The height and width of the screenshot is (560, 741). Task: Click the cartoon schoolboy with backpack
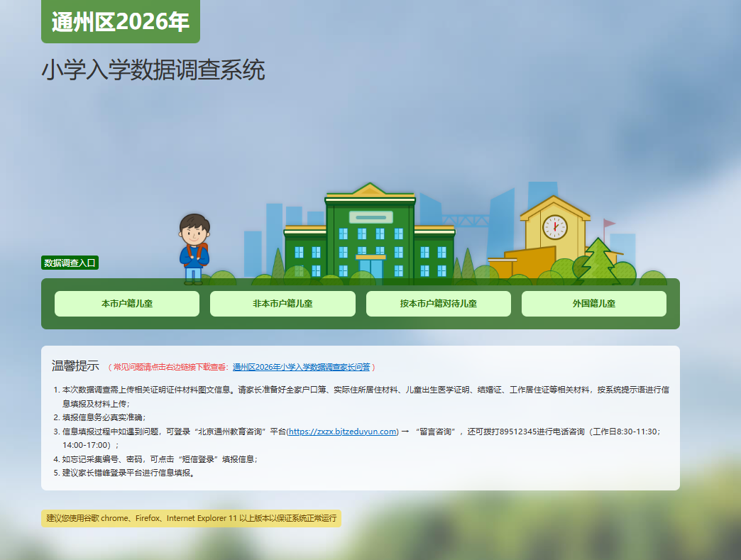194,248
